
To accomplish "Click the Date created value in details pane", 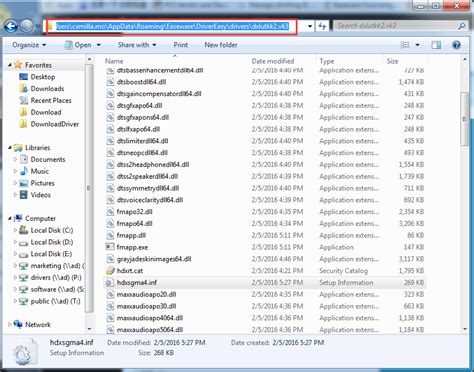I will coord(298,343).
